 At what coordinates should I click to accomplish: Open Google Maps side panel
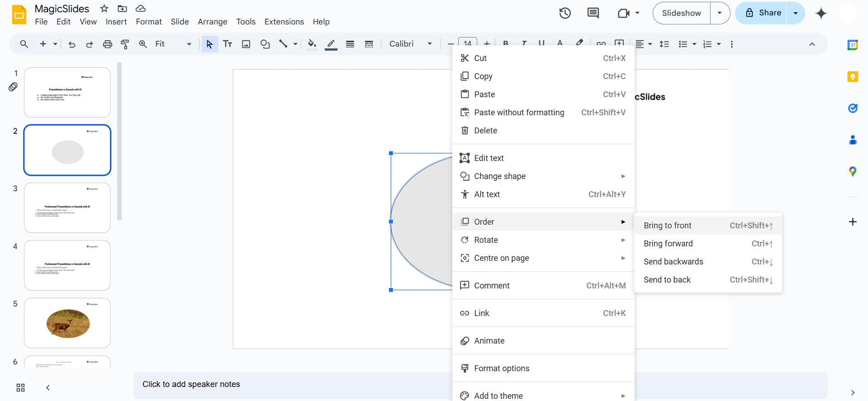click(x=853, y=171)
